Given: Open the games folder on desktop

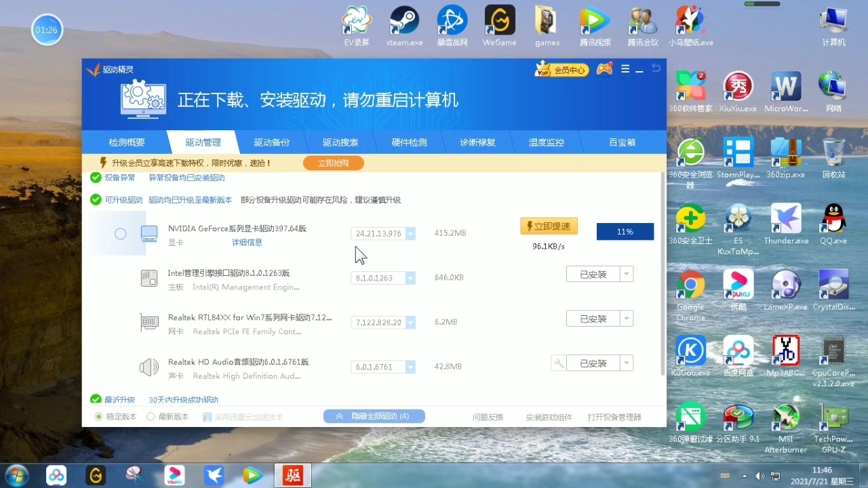Looking at the screenshot, I should [x=547, y=26].
